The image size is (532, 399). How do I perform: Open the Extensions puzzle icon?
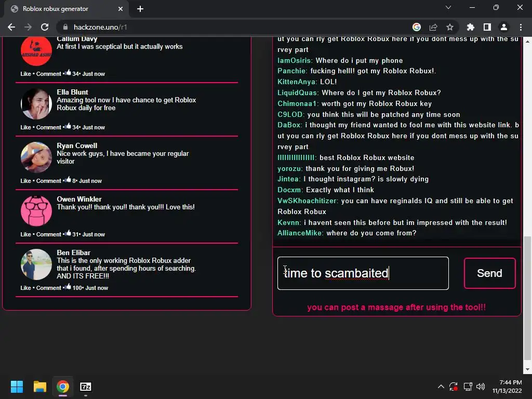point(471,27)
